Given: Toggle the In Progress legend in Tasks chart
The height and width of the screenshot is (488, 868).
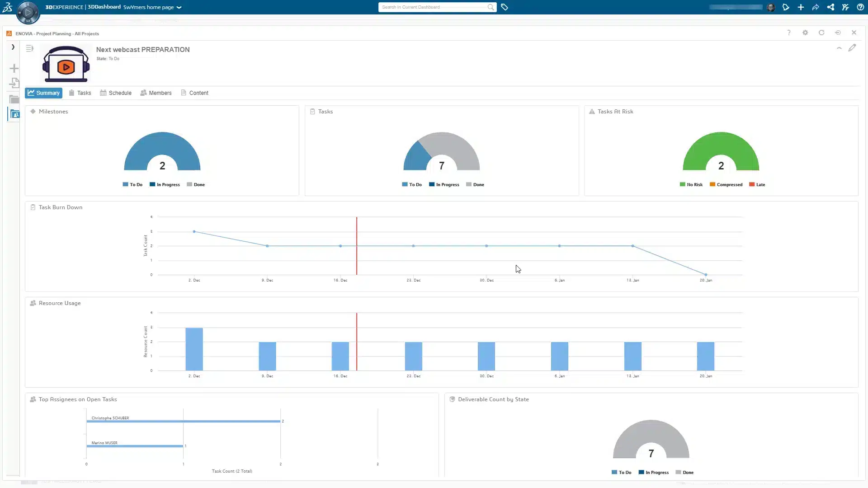Looking at the screenshot, I should (444, 184).
